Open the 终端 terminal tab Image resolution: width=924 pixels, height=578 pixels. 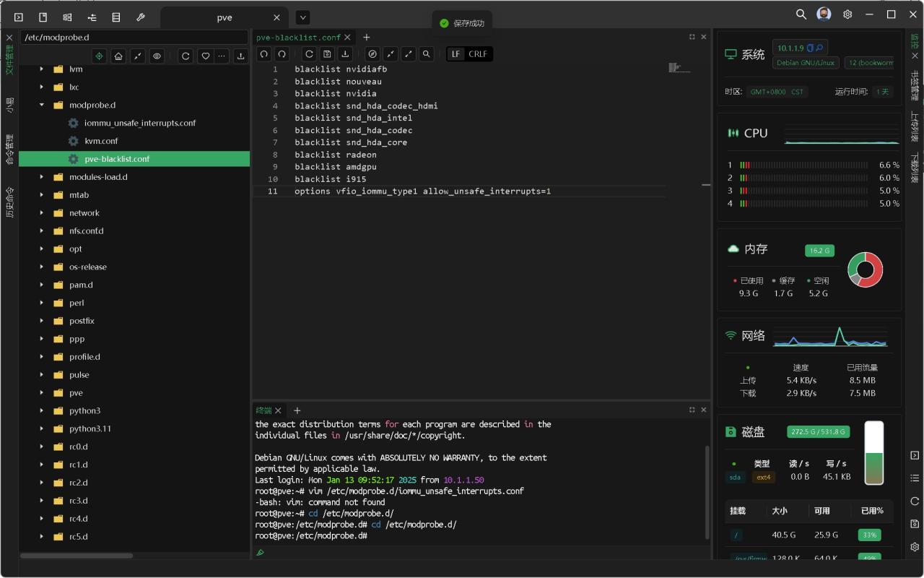[263, 410]
